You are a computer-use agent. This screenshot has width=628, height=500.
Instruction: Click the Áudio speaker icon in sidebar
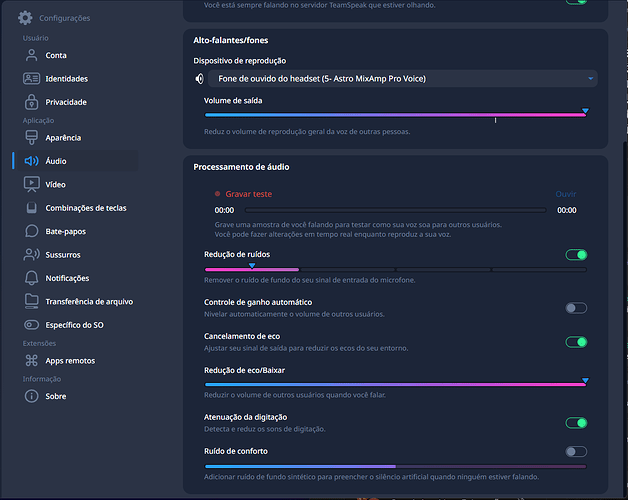coord(31,161)
